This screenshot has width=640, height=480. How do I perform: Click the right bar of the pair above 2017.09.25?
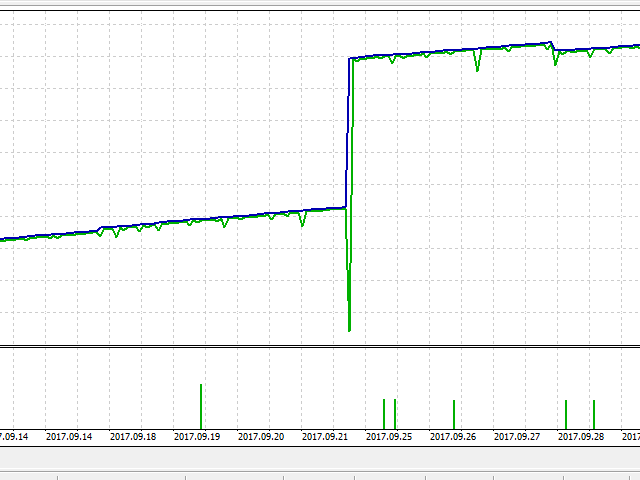pyautogui.click(x=395, y=413)
